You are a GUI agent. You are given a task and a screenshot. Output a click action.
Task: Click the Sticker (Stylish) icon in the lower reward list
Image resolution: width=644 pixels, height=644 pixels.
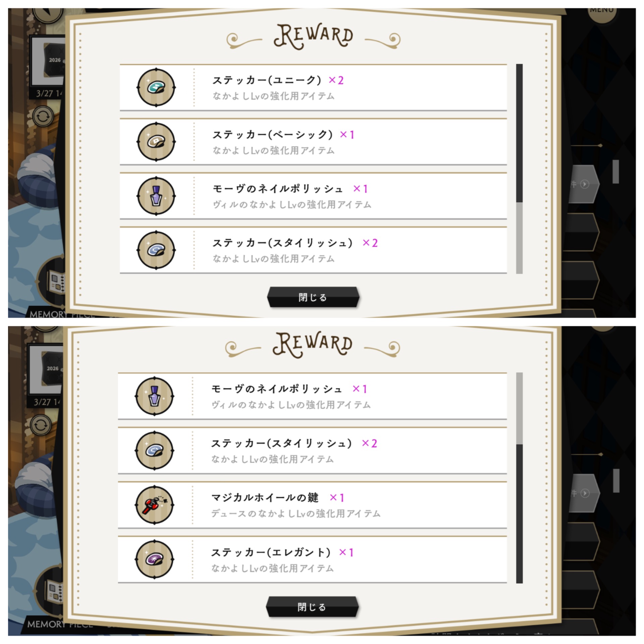pos(154,450)
